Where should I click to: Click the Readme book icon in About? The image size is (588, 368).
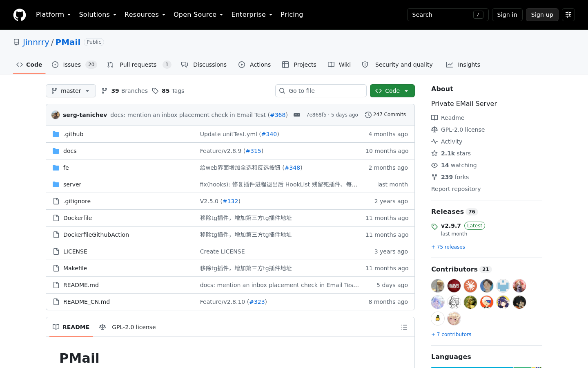[x=434, y=118]
